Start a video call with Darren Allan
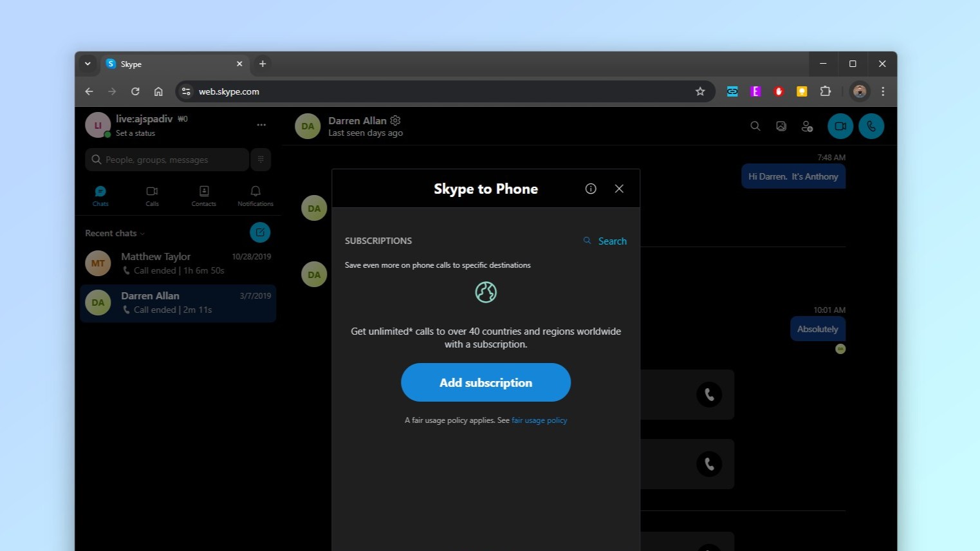Viewport: 980px width, 551px height. click(x=840, y=126)
